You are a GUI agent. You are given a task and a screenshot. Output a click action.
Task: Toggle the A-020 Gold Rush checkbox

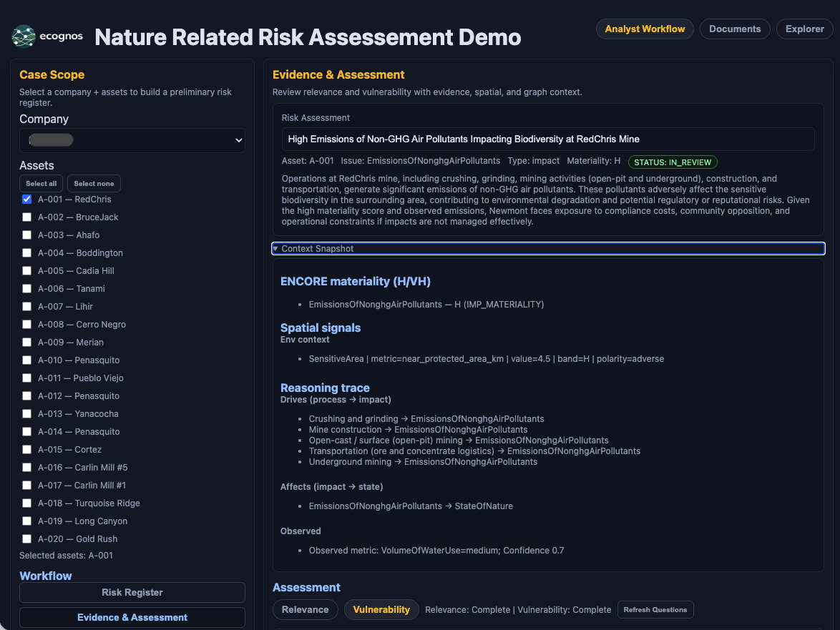pyautogui.click(x=27, y=539)
